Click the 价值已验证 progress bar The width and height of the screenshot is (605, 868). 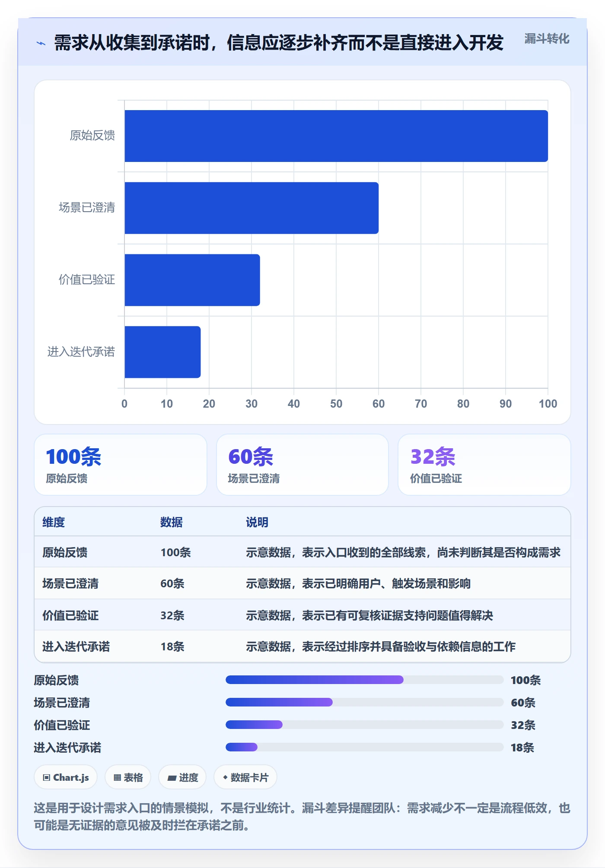click(x=365, y=725)
